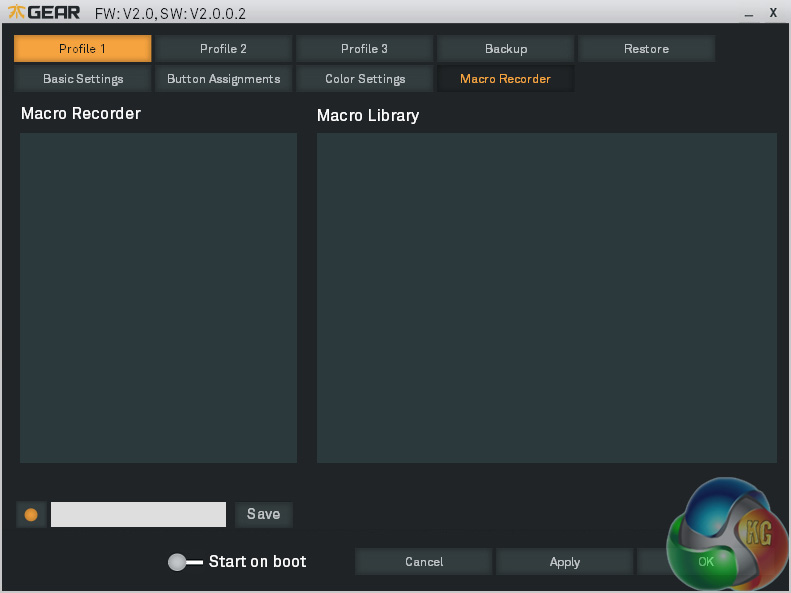Switch to Profile 3
Screen dimensions: 791x593
click(x=364, y=49)
